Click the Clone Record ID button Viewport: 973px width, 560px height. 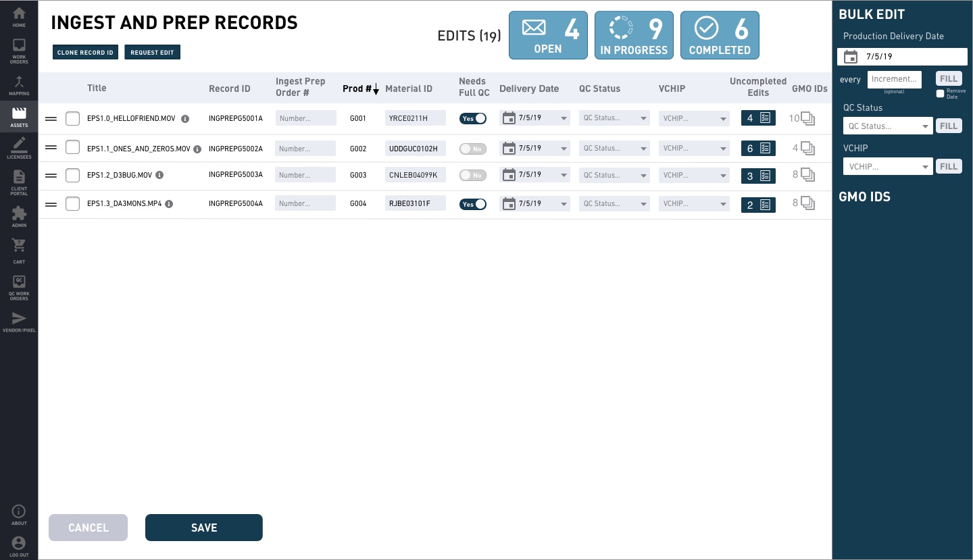click(x=85, y=53)
